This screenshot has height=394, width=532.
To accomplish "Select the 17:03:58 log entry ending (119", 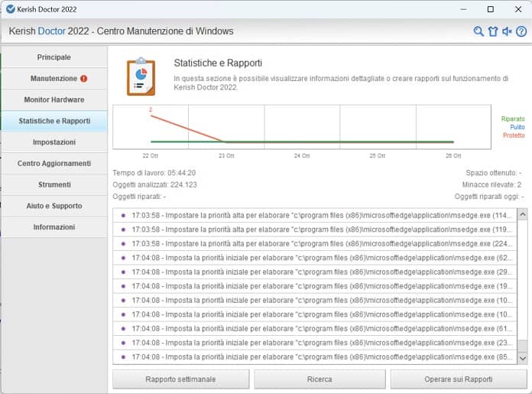I will tap(314, 230).
